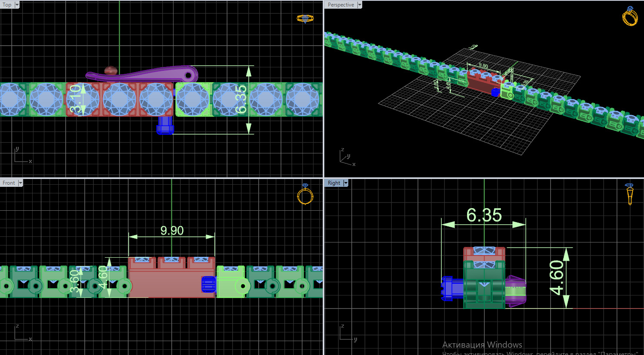
Task: Select the 4.60 dimension in Right viewport
Action: (x=557, y=278)
